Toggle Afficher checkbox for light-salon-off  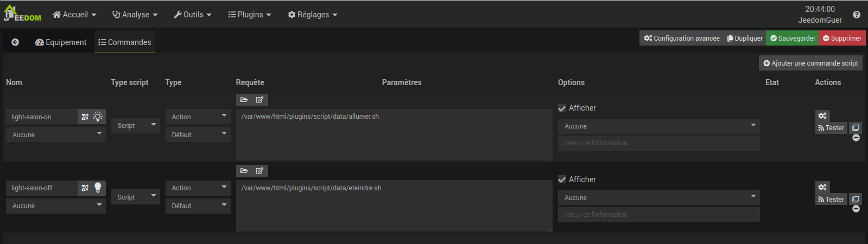[562, 179]
